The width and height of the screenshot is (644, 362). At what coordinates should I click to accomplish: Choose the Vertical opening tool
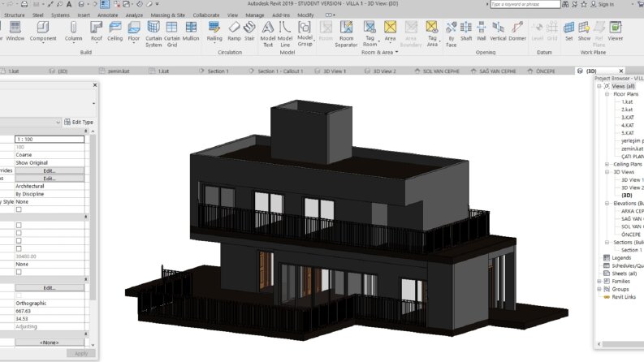point(498,31)
